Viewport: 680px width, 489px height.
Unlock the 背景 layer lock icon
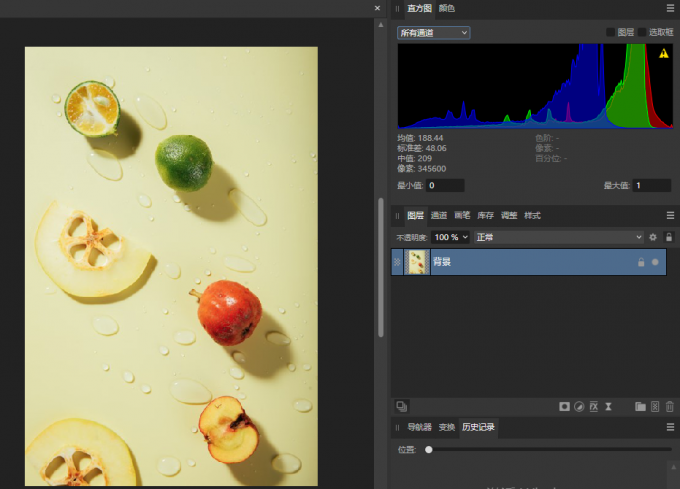(x=641, y=262)
